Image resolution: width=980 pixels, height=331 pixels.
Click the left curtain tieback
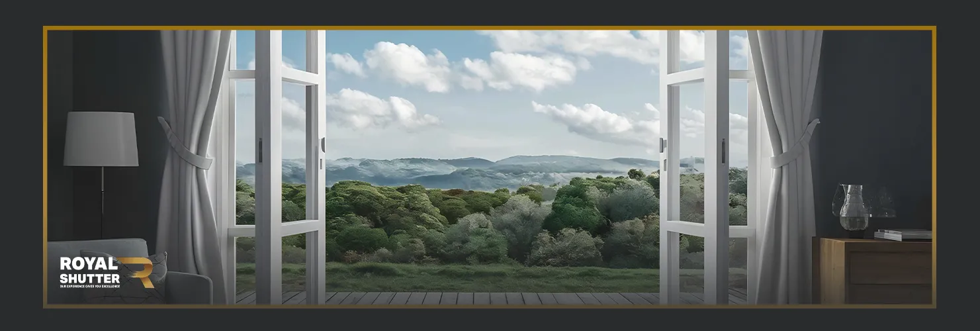pyautogui.click(x=183, y=148)
